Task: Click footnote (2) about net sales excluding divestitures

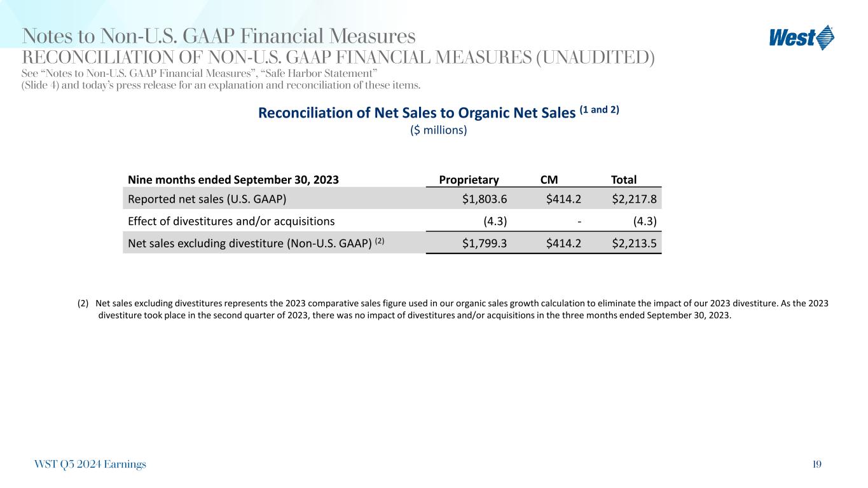Action: click(x=452, y=309)
